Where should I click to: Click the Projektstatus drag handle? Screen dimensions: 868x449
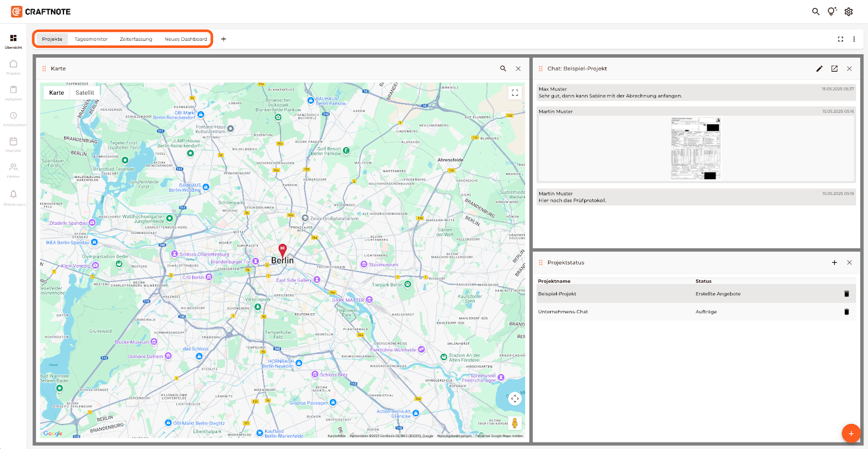[x=541, y=263]
